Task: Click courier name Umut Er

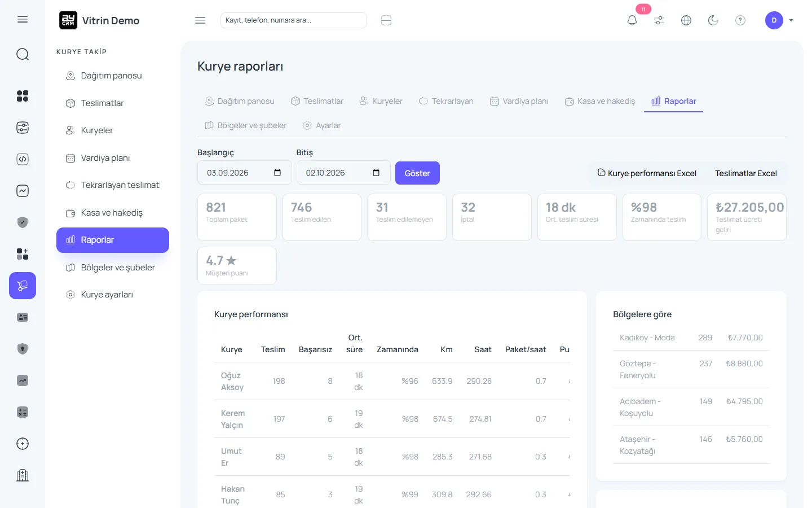Action: tap(231, 457)
